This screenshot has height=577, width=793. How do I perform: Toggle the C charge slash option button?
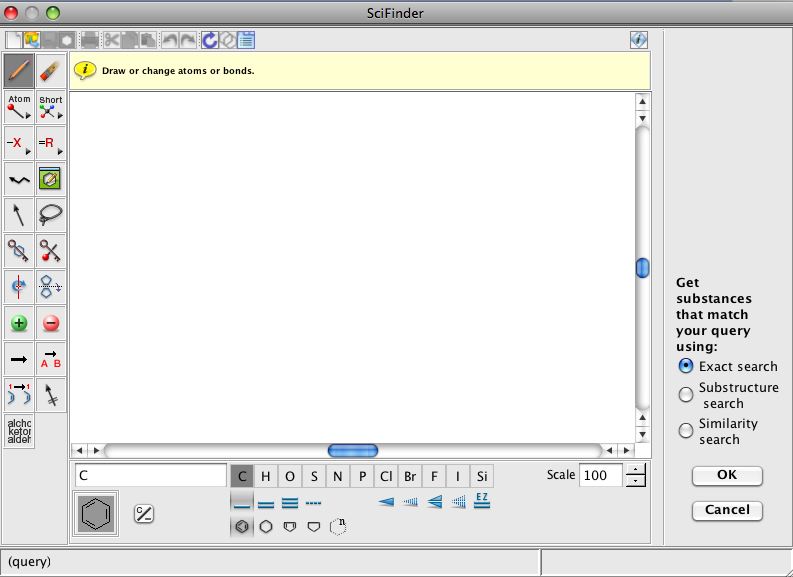(144, 514)
